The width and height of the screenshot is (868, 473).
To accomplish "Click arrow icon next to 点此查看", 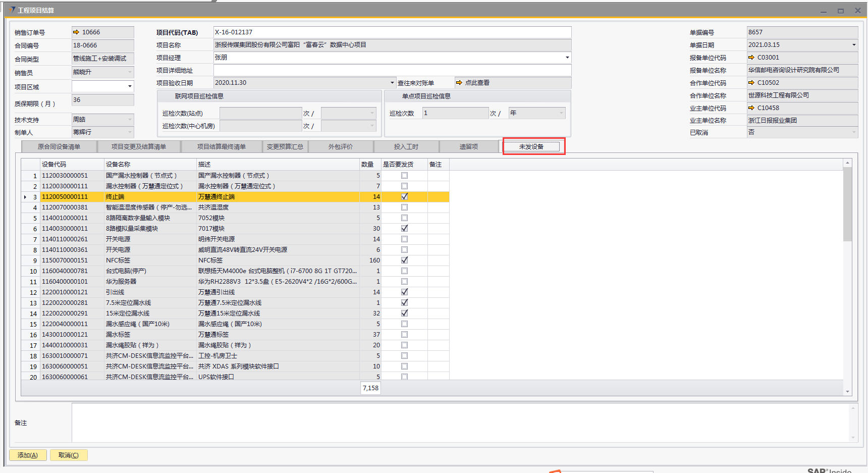I will [x=459, y=83].
